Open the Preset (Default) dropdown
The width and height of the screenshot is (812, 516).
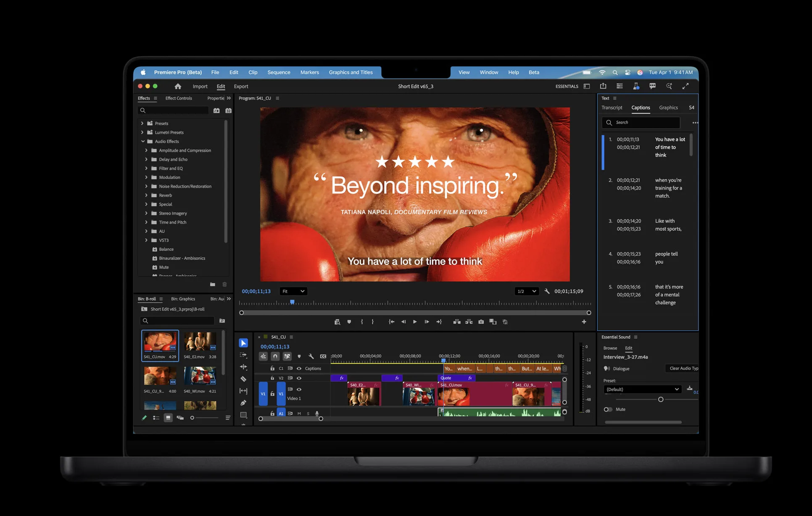pos(642,390)
